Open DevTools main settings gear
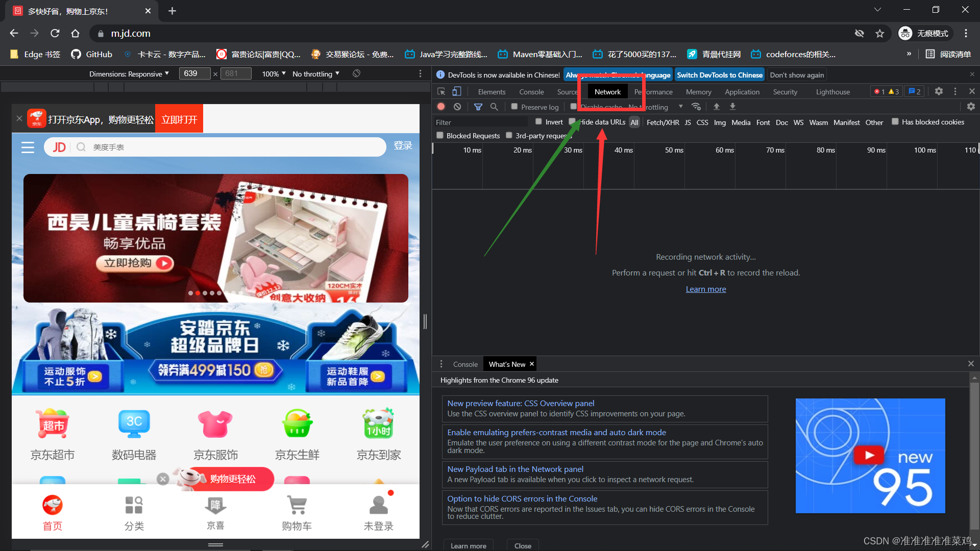 tap(939, 91)
